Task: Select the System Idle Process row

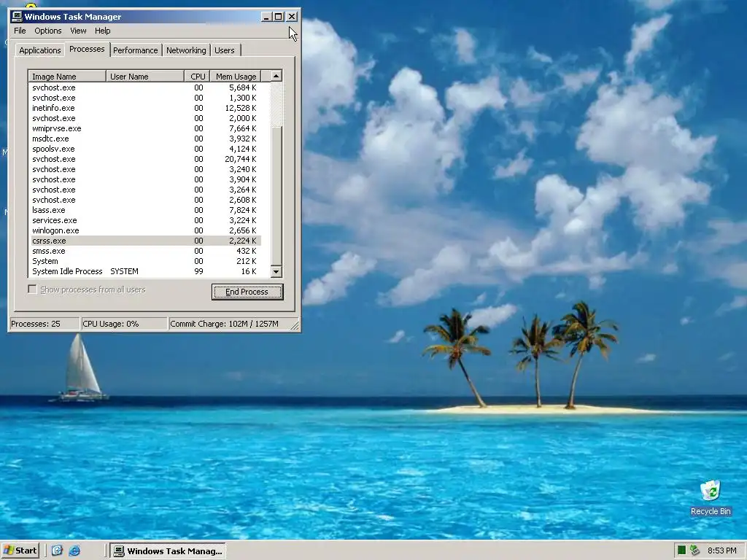Action: coord(145,271)
